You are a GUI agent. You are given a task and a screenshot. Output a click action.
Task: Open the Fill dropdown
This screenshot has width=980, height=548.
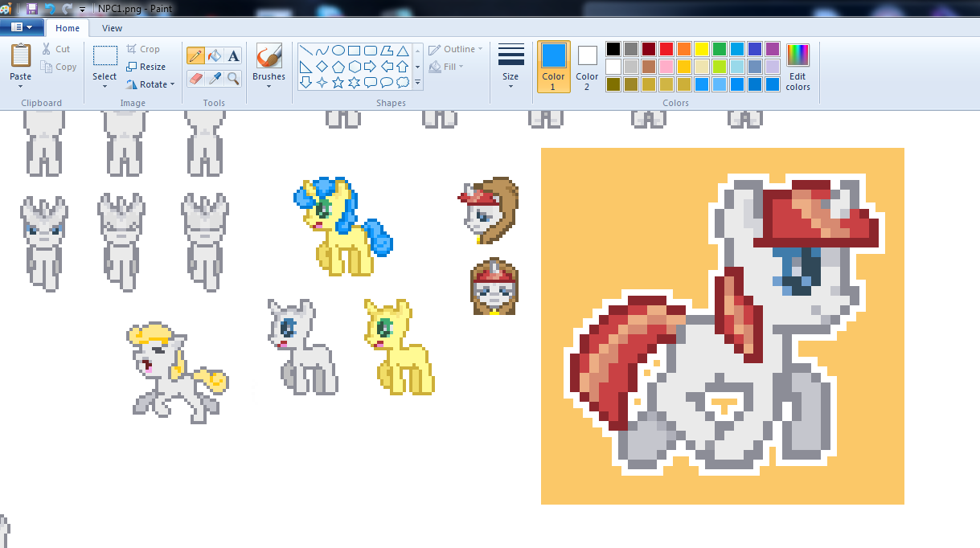pyautogui.click(x=446, y=67)
